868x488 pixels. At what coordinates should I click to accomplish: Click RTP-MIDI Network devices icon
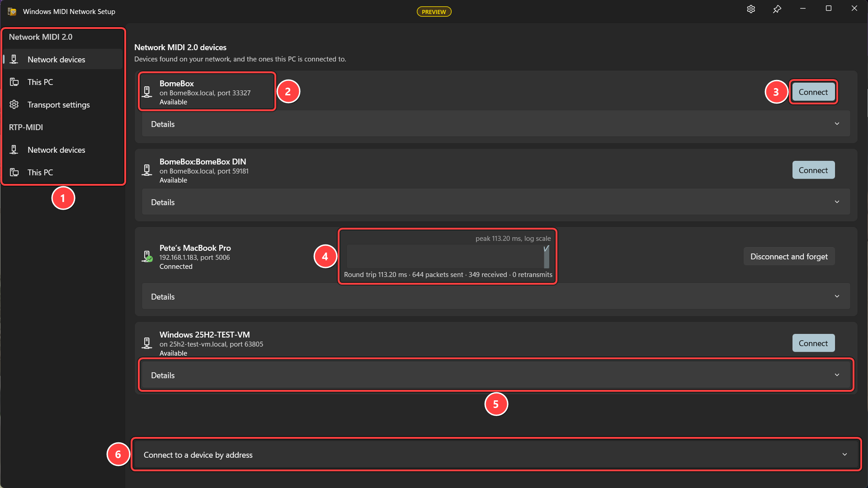click(x=14, y=150)
